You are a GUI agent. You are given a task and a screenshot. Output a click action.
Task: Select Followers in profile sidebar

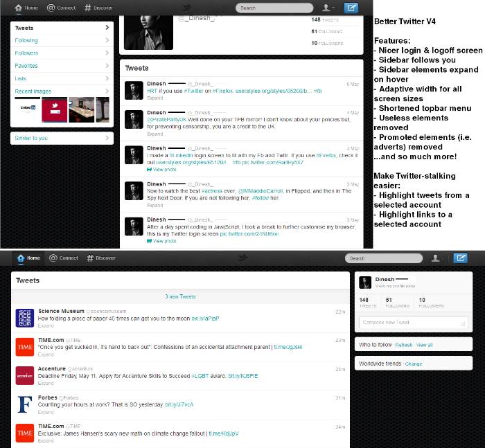pos(62,53)
